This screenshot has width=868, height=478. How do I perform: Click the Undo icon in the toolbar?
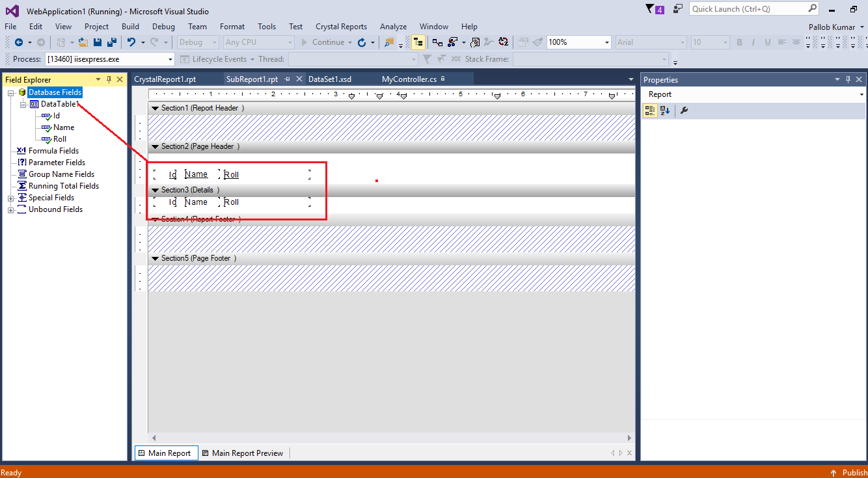(132, 42)
